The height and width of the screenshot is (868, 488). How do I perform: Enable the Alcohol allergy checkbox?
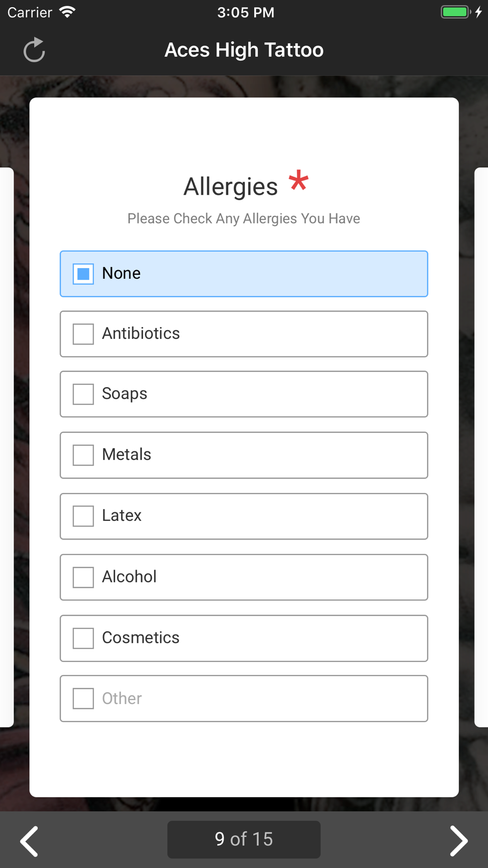pyautogui.click(x=83, y=577)
